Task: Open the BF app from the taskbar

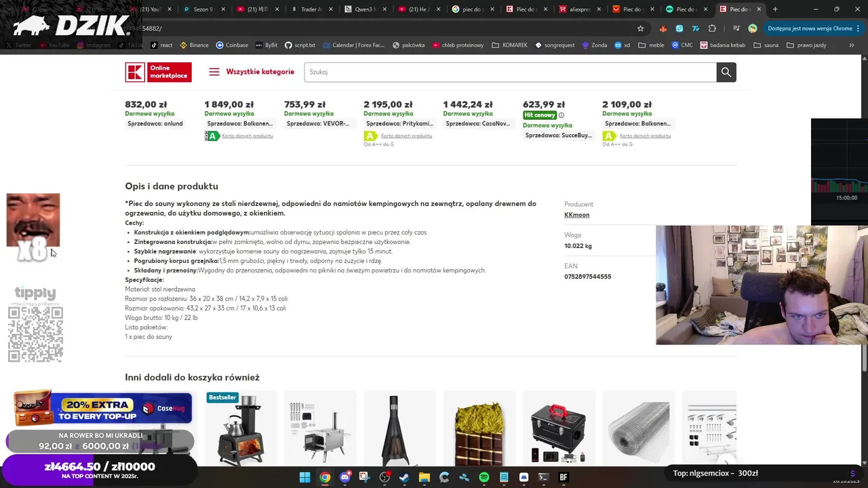Action: pos(564,477)
